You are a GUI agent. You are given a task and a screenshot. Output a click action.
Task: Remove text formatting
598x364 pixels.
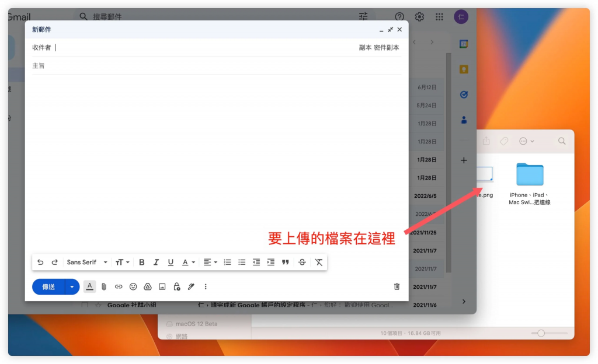[x=319, y=262]
